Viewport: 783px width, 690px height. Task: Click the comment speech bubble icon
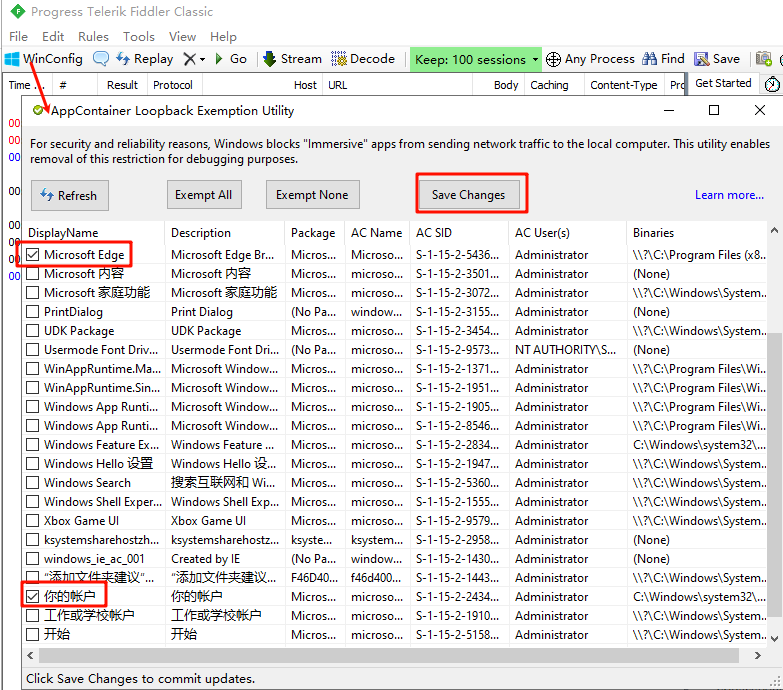pos(101,59)
